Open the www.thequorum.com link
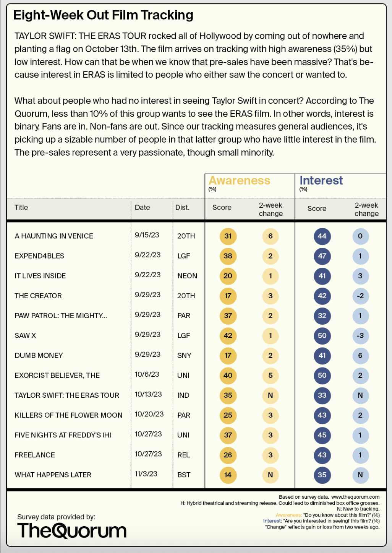The image size is (392, 553). [x=355, y=497]
